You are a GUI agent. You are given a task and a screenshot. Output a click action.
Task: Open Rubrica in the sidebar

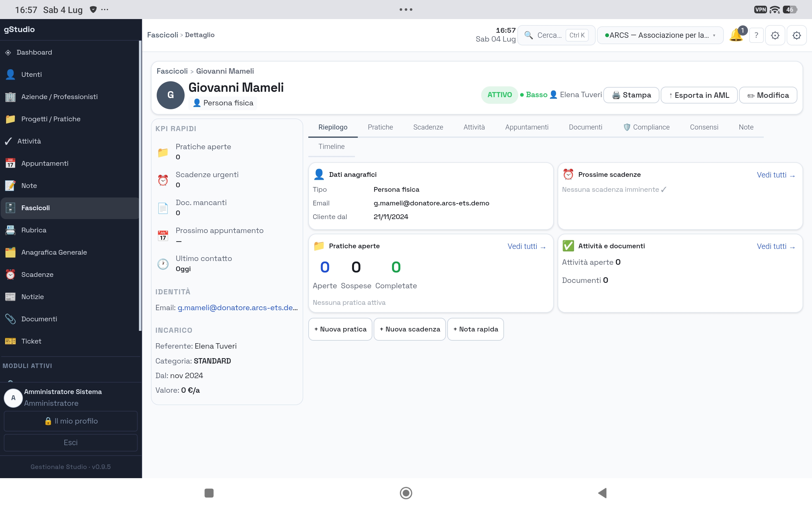69,230
